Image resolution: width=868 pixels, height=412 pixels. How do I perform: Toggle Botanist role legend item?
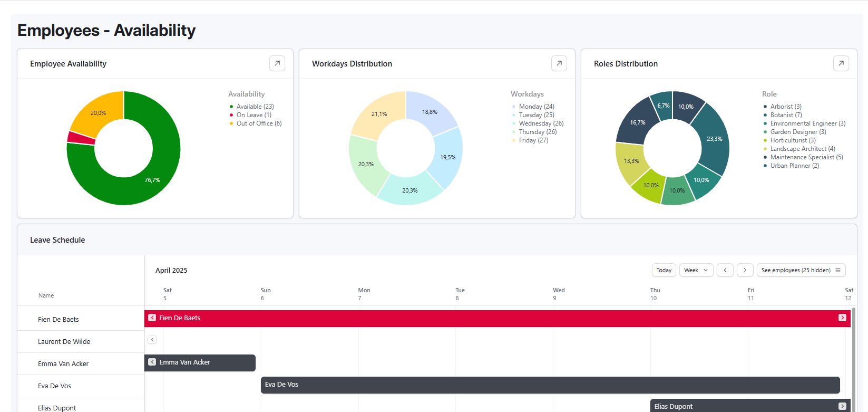(x=783, y=115)
